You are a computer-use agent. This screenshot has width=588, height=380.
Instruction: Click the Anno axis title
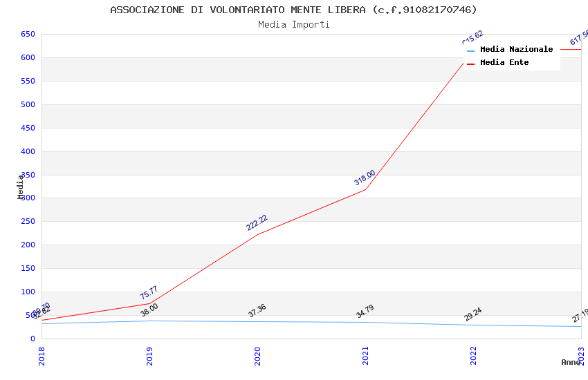coord(571,362)
